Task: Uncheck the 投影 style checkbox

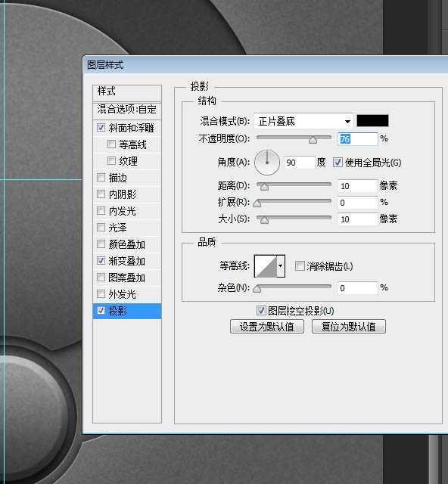Action: coord(101,311)
